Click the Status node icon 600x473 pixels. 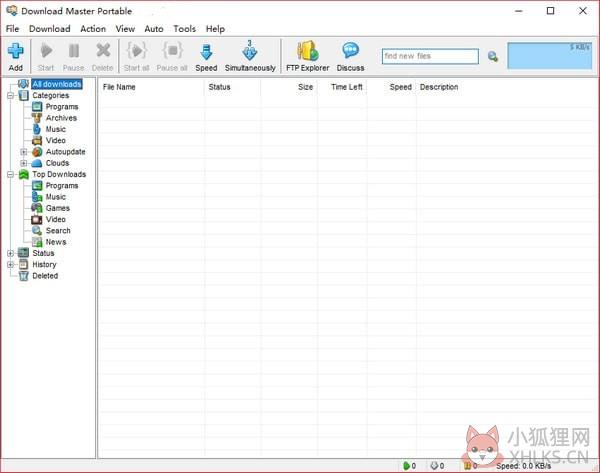23,253
